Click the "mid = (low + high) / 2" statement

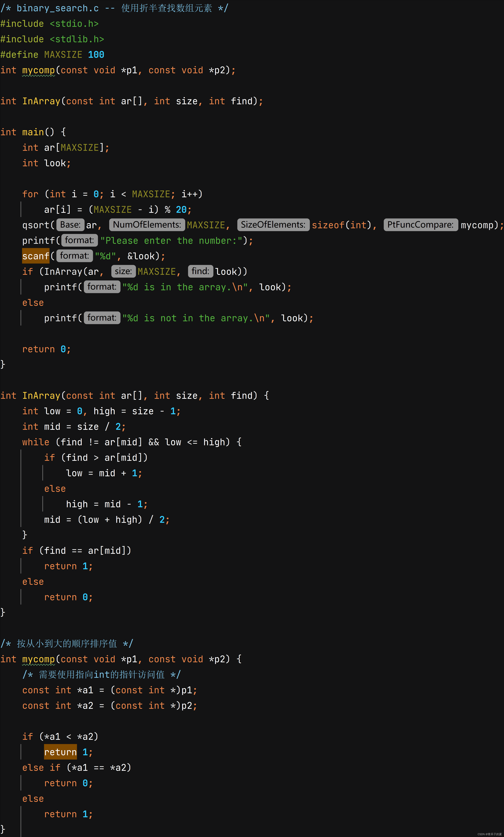pos(107,519)
